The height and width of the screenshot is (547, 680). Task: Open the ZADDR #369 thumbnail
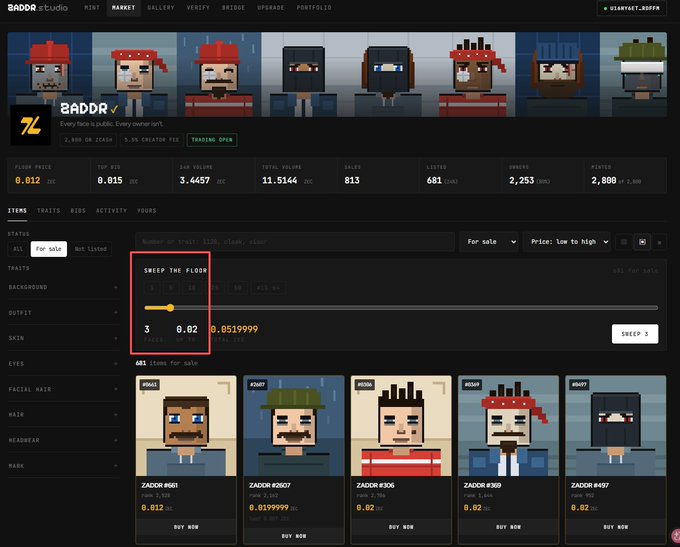508,426
